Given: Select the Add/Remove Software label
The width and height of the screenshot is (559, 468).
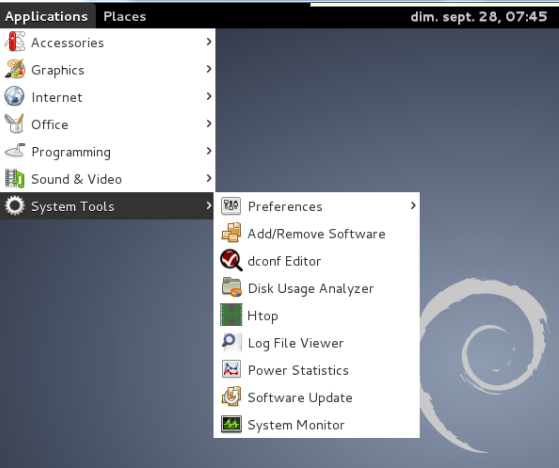Looking at the screenshot, I should pyautogui.click(x=317, y=234).
